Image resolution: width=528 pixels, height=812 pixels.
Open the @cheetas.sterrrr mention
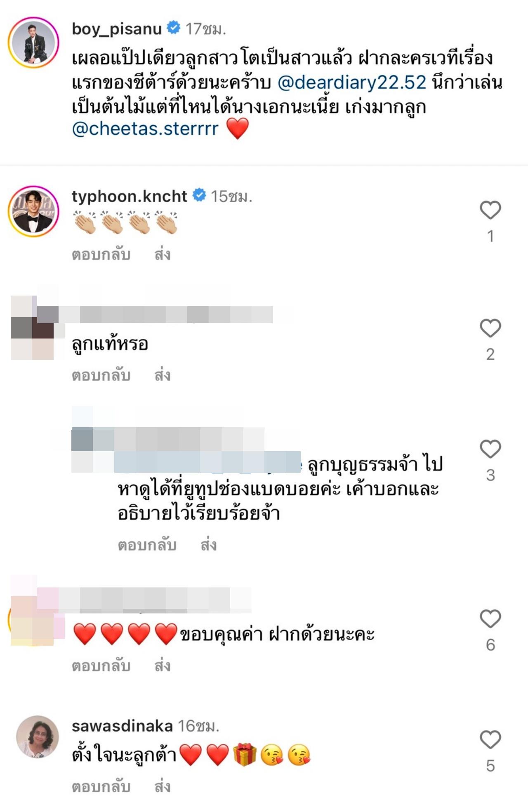point(145,129)
